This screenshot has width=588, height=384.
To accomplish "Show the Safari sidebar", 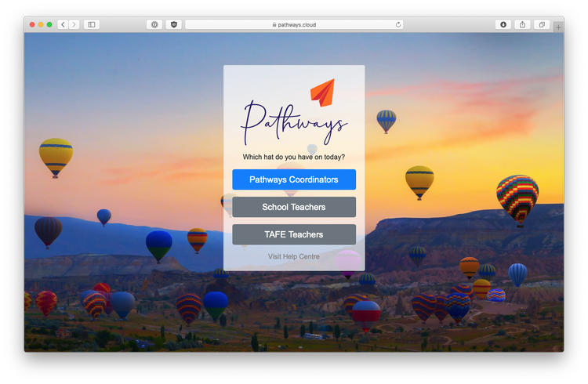I will [92, 25].
